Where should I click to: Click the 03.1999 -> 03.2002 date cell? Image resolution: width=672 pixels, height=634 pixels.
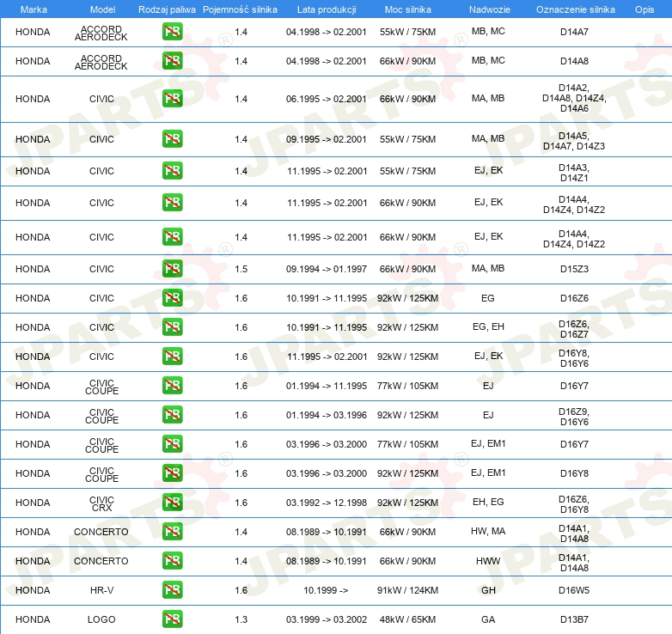tap(327, 619)
